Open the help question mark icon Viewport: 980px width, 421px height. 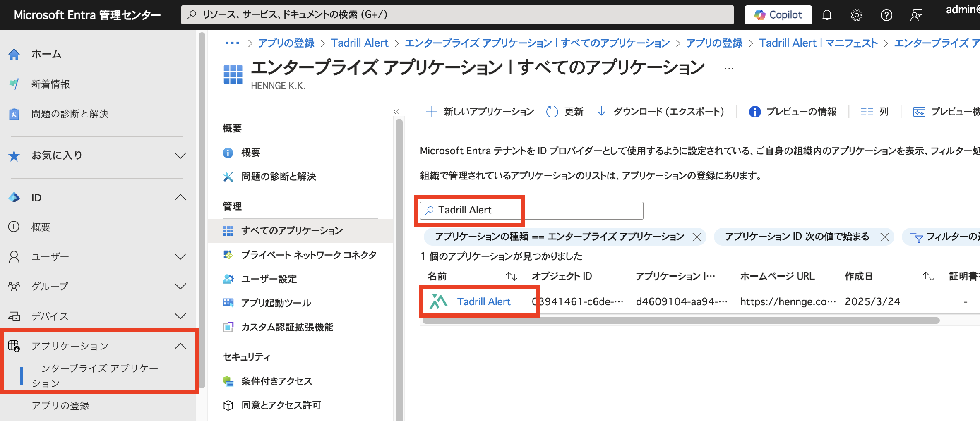pyautogui.click(x=886, y=15)
